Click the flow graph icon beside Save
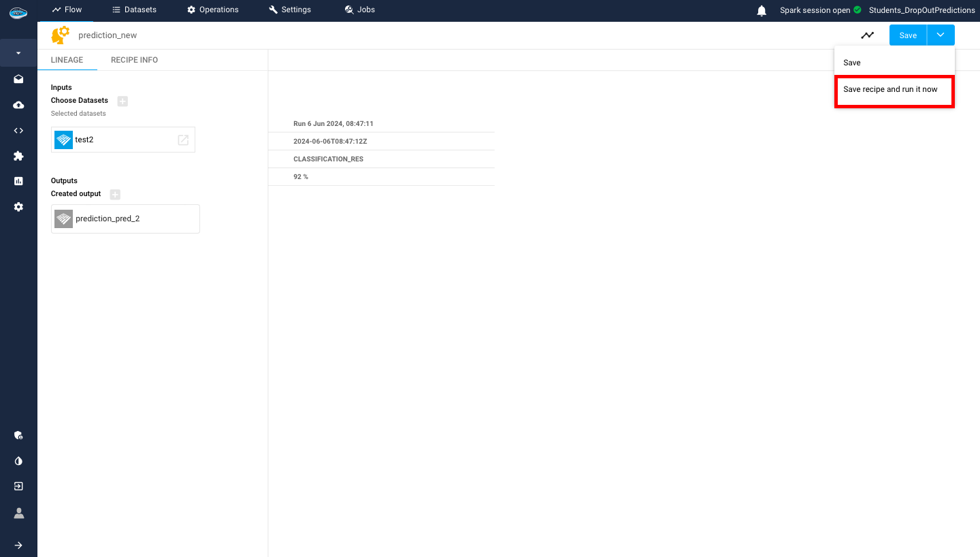 click(x=867, y=35)
